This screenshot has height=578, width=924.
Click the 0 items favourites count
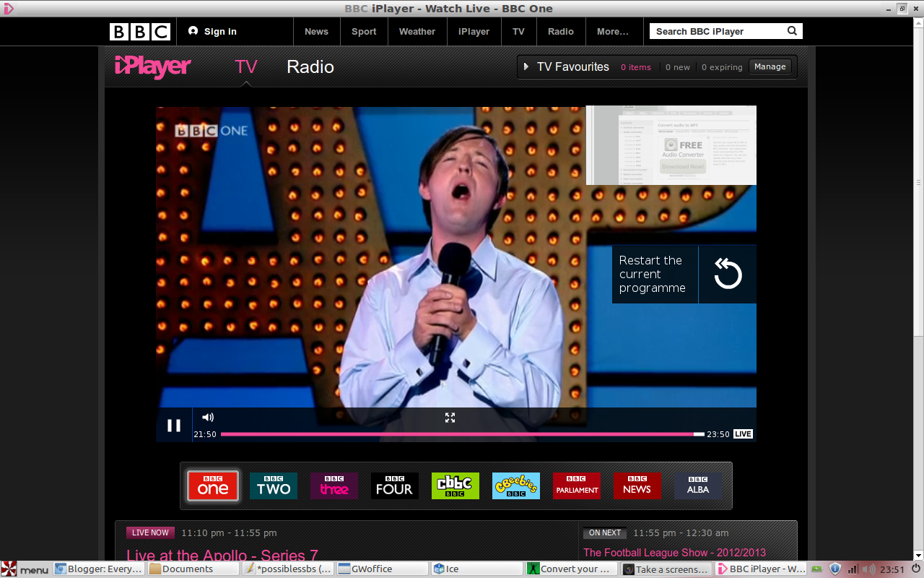coord(636,67)
